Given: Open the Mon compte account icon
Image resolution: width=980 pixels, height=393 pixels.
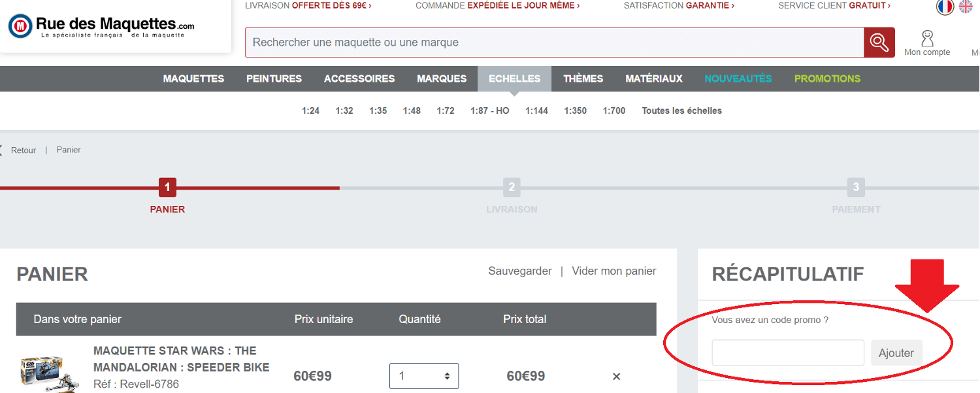Looking at the screenshot, I should click(x=927, y=43).
